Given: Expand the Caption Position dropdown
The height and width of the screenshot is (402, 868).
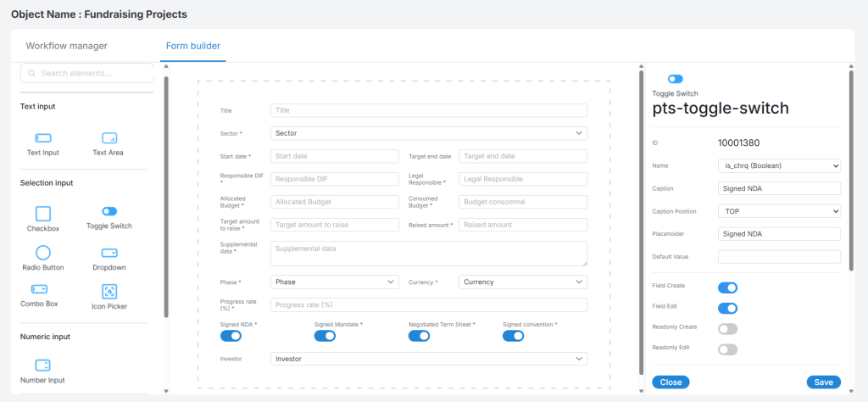Looking at the screenshot, I should click(778, 210).
